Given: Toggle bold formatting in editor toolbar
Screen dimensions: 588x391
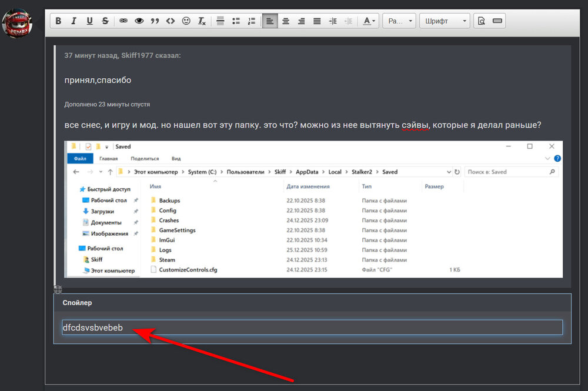Looking at the screenshot, I should point(58,21).
